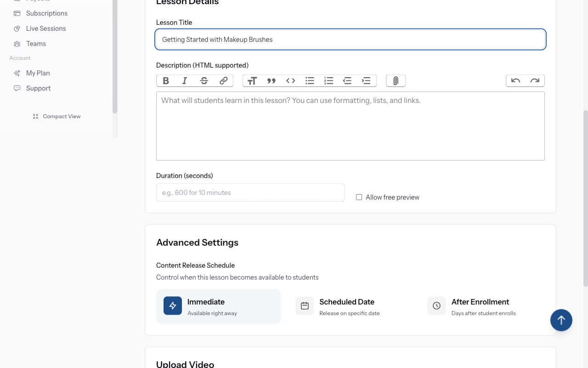Click the Duration seconds input field

point(250,192)
